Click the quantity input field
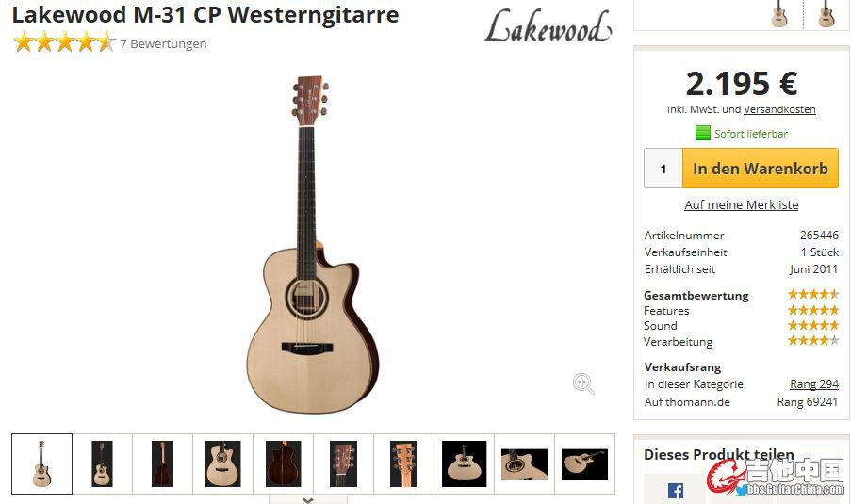This screenshot has height=504, width=851. 663,169
